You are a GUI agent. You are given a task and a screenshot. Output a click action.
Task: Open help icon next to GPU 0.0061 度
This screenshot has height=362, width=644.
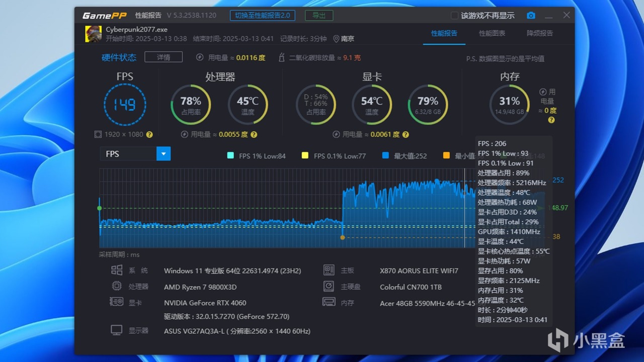[x=406, y=135]
